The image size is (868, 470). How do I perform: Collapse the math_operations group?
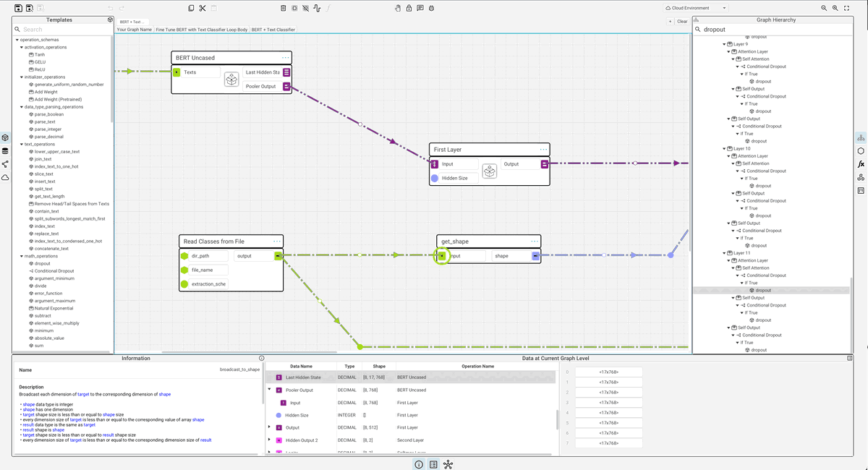[x=22, y=256]
